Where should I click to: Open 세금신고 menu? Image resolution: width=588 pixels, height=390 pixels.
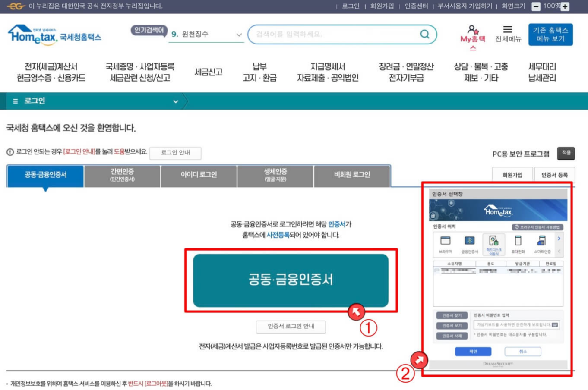pos(209,72)
